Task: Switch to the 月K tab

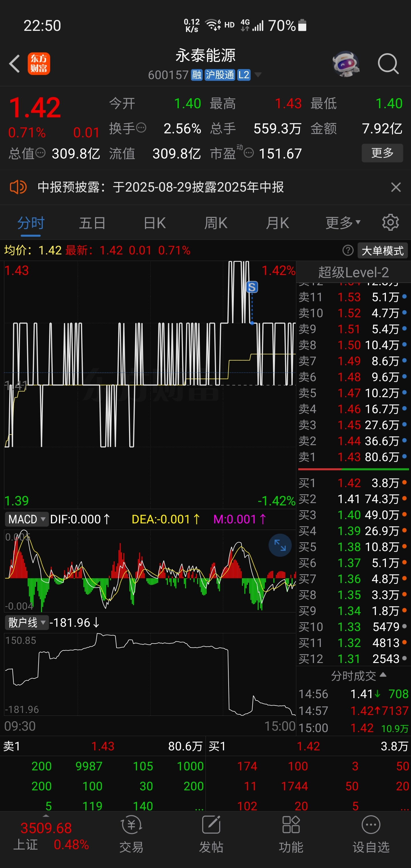Action: click(277, 223)
